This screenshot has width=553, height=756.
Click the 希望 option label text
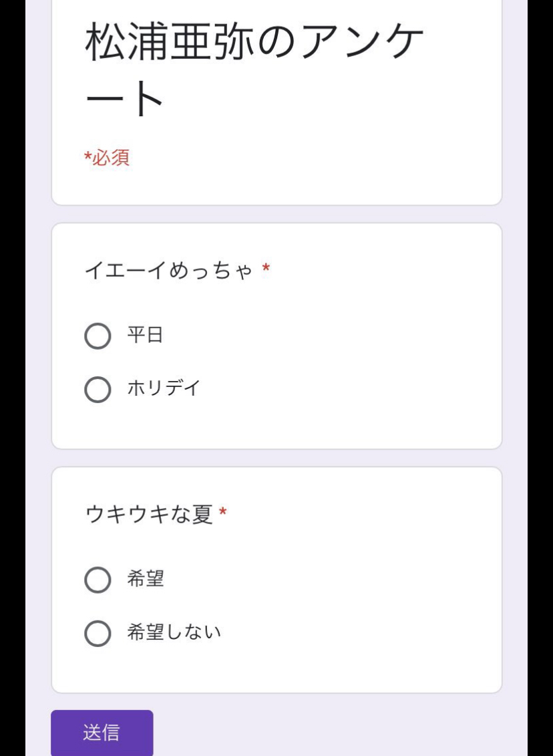tap(146, 579)
